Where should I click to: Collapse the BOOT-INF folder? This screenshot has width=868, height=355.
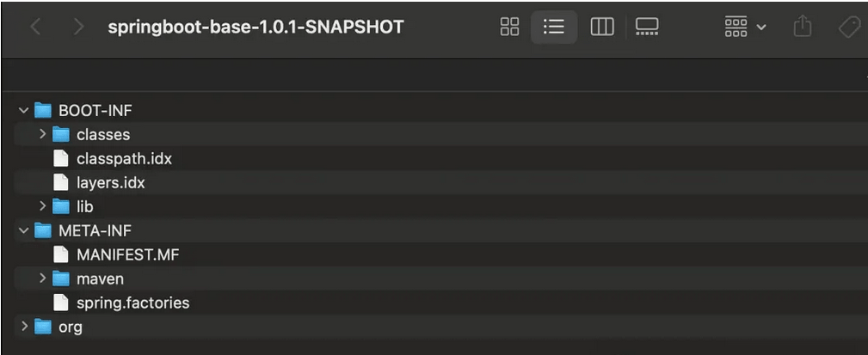pos(23,111)
